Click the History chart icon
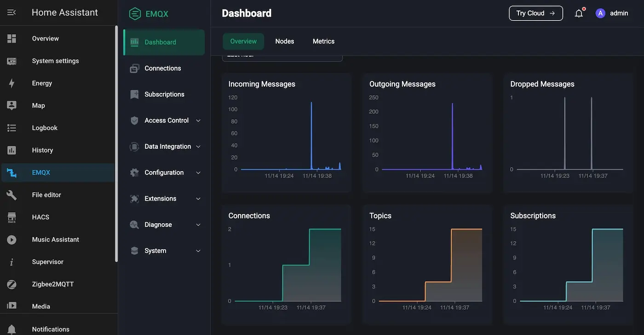The height and width of the screenshot is (335, 644). (11, 150)
